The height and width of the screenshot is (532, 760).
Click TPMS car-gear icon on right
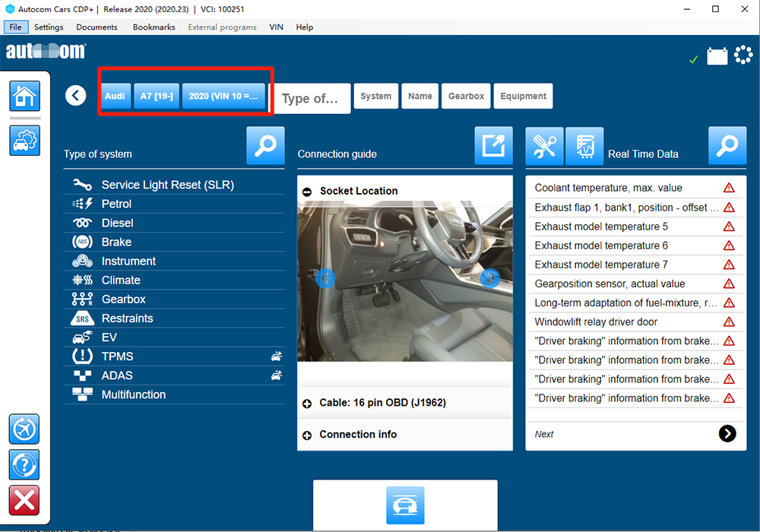click(x=277, y=356)
